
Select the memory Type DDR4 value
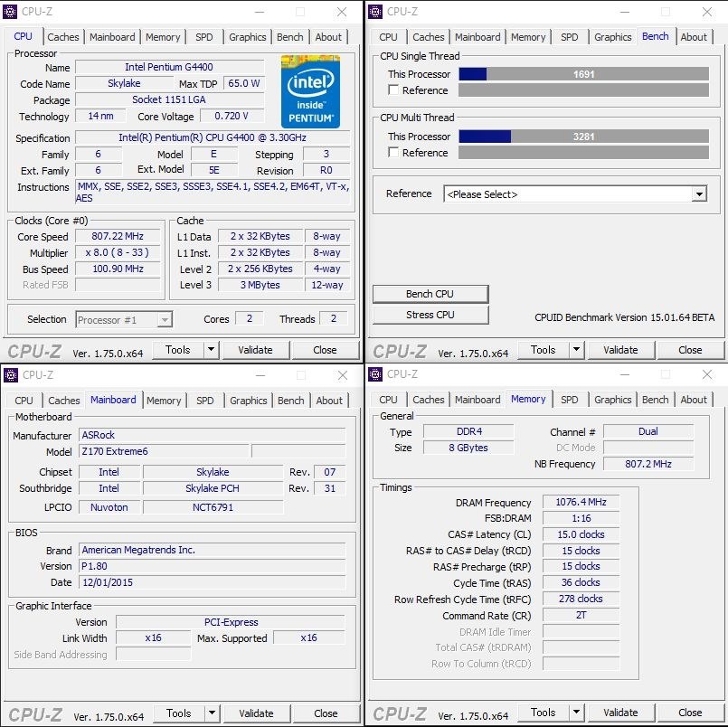click(469, 431)
